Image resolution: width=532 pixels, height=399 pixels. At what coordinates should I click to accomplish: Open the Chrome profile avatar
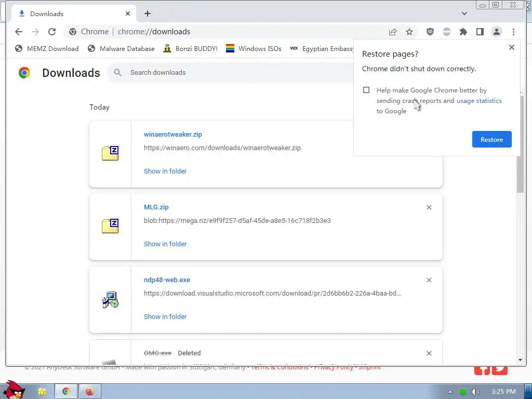496,32
